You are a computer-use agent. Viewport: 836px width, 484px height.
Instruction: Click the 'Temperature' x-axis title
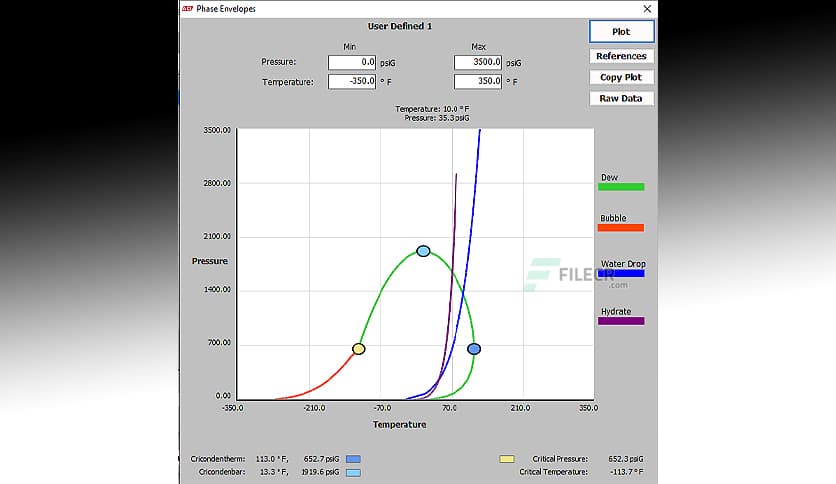399,425
